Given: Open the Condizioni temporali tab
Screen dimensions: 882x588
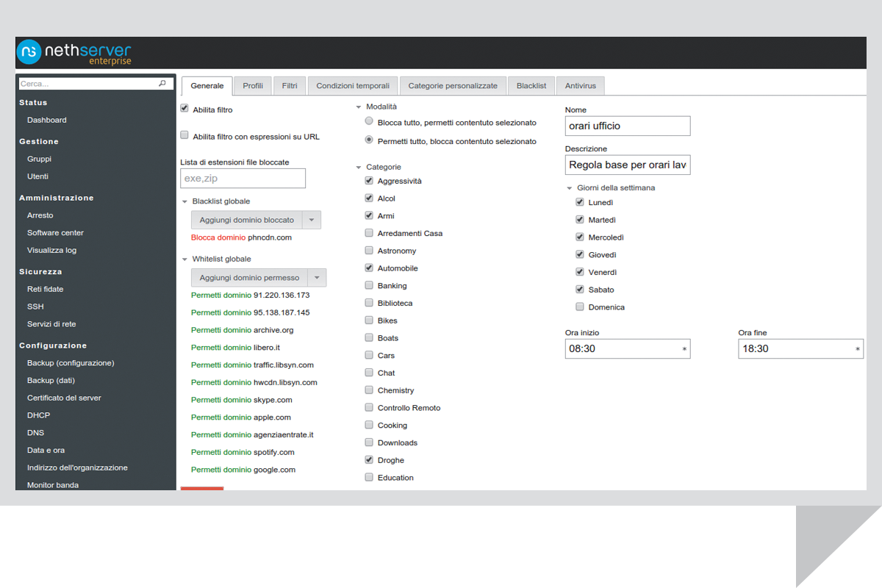Looking at the screenshot, I should [354, 86].
